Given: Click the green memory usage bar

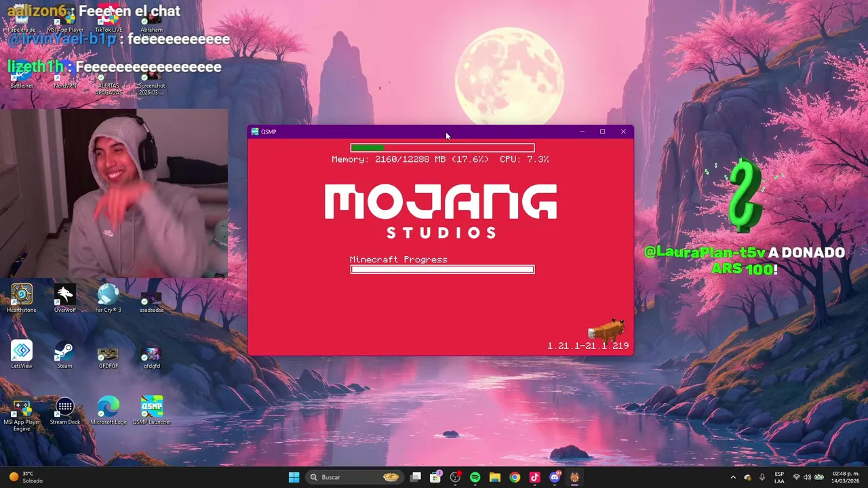Looking at the screenshot, I should point(442,148).
